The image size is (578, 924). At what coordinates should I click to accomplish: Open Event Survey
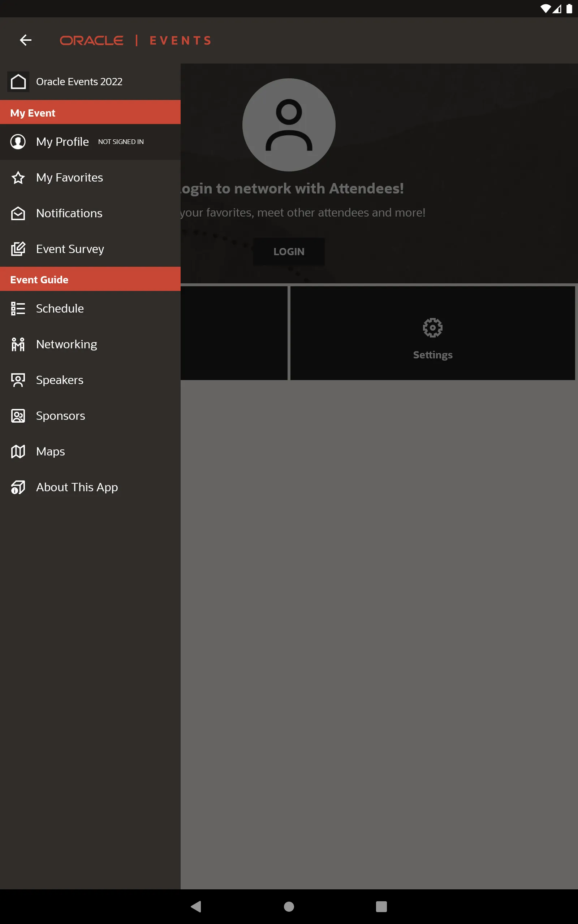90,249
